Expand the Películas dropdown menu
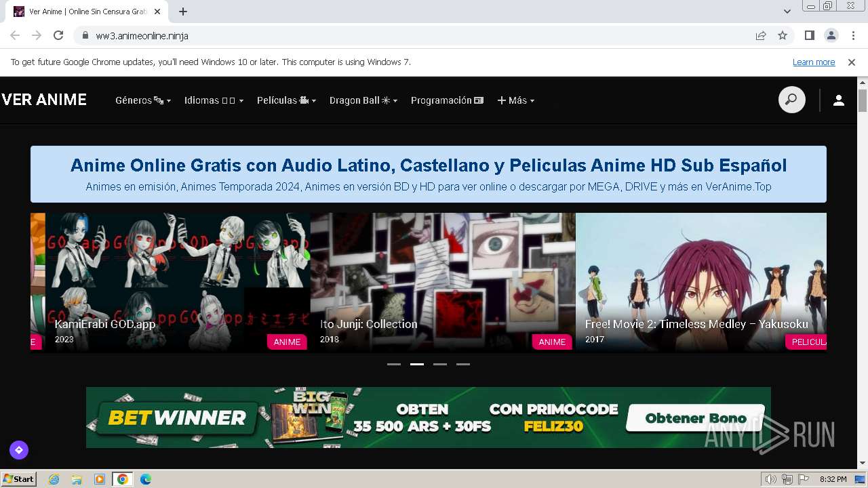 click(286, 100)
